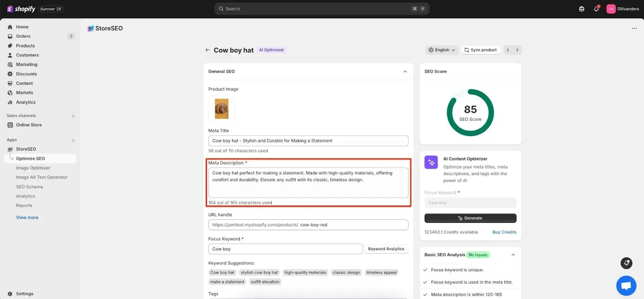Open Image Optimizer in StoreSEO menu
The image size is (644, 299).
[x=33, y=168]
